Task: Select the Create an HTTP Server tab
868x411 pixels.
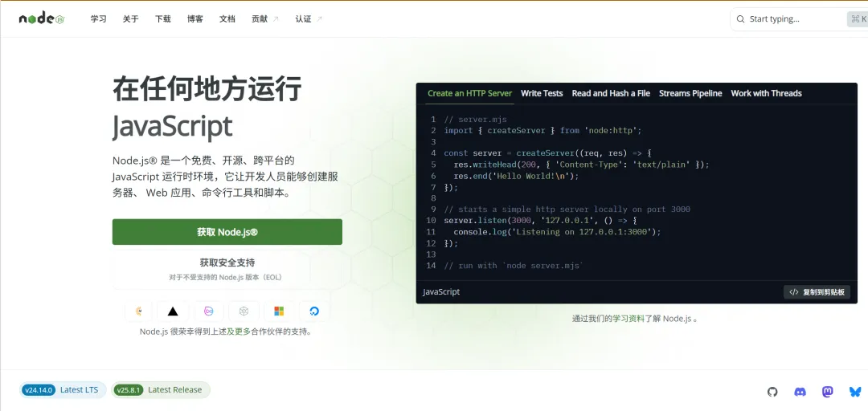Action: click(469, 93)
